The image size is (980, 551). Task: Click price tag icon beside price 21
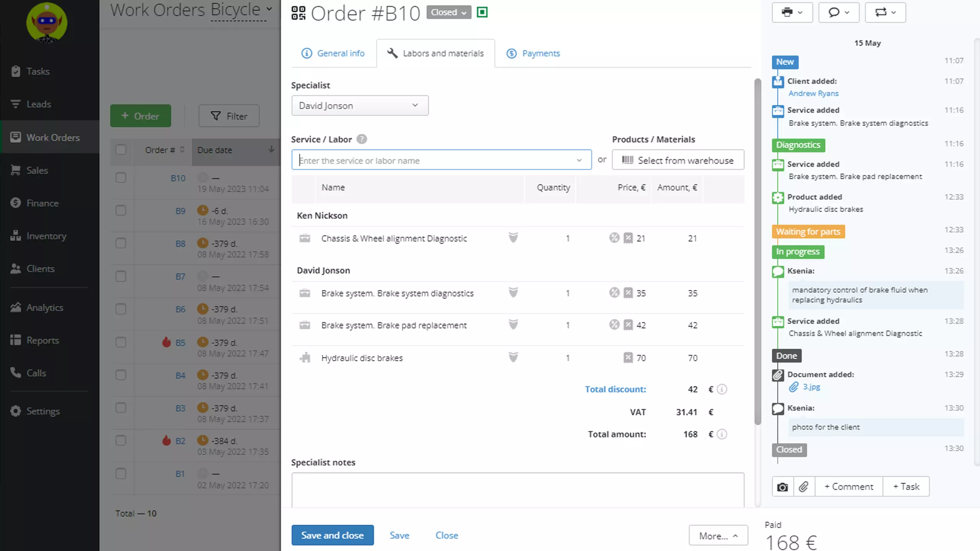click(628, 238)
